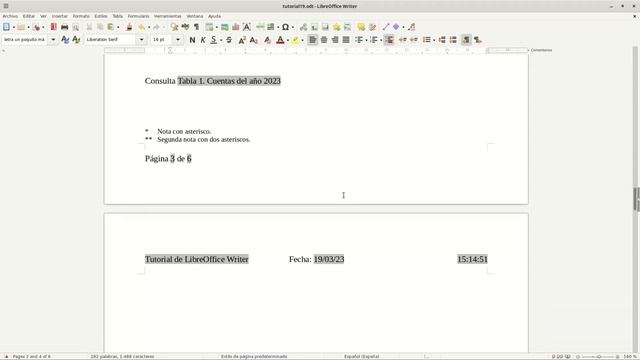Expand the 14 pt font size dropdown

pyautogui.click(x=178, y=40)
